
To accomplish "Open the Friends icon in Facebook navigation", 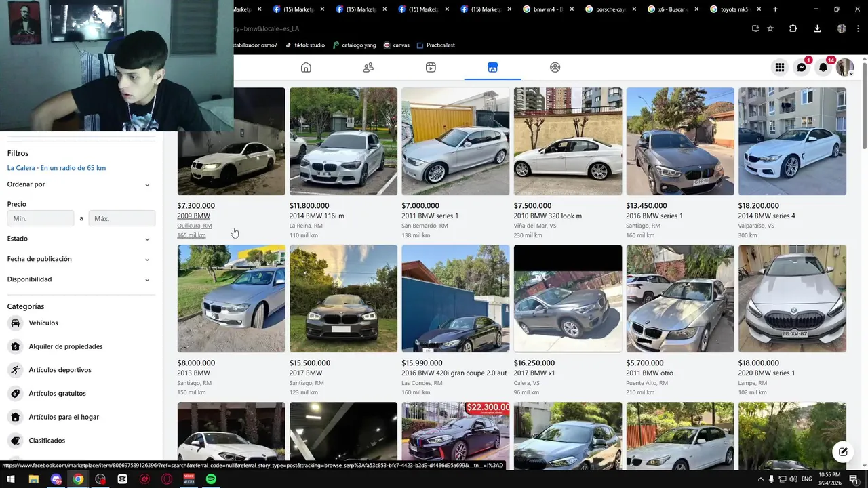I will point(368,67).
